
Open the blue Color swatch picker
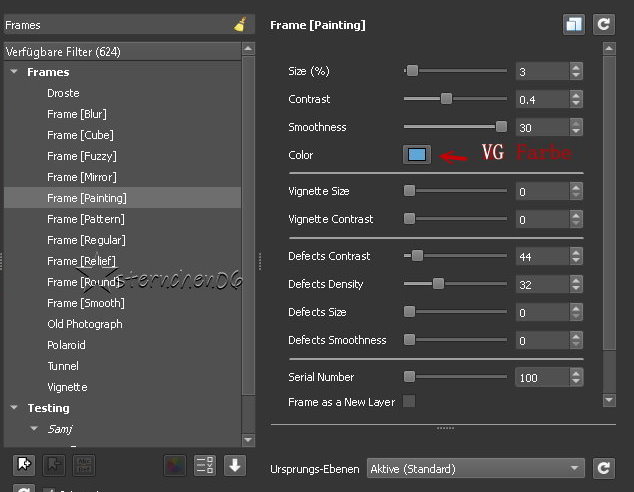pos(417,155)
